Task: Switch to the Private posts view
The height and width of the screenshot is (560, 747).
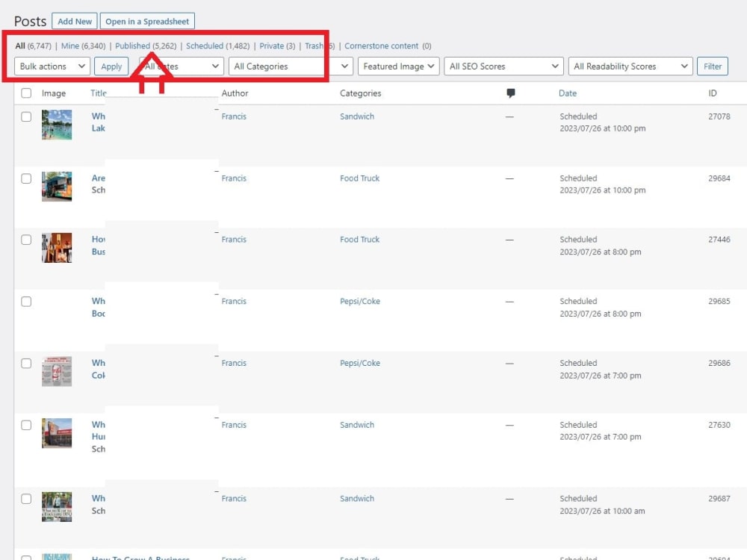Action: (x=272, y=46)
